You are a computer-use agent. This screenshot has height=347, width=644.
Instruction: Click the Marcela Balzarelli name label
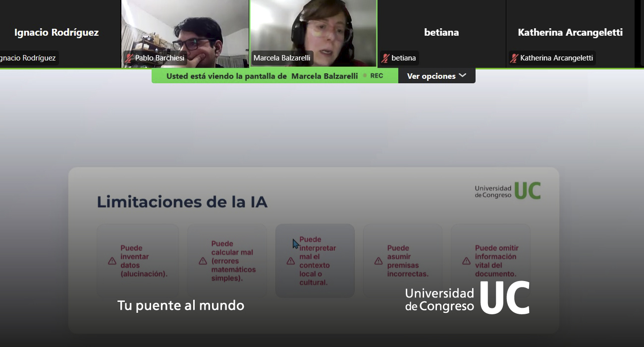282,58
